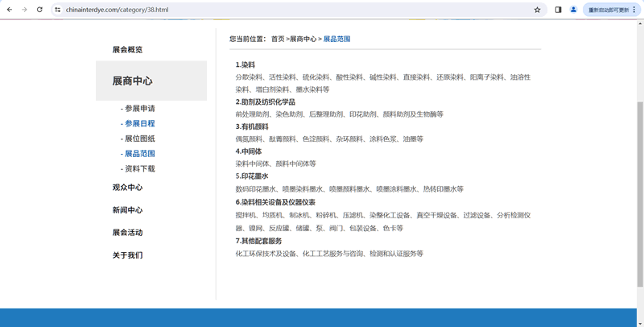Screen dimensions: 644x327
Task: Bookmark this page with the star
Action: click(537, 10)
